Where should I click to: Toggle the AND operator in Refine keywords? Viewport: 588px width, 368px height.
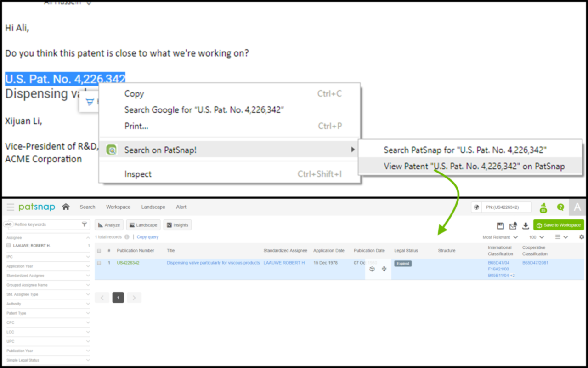tap(8, 224)
